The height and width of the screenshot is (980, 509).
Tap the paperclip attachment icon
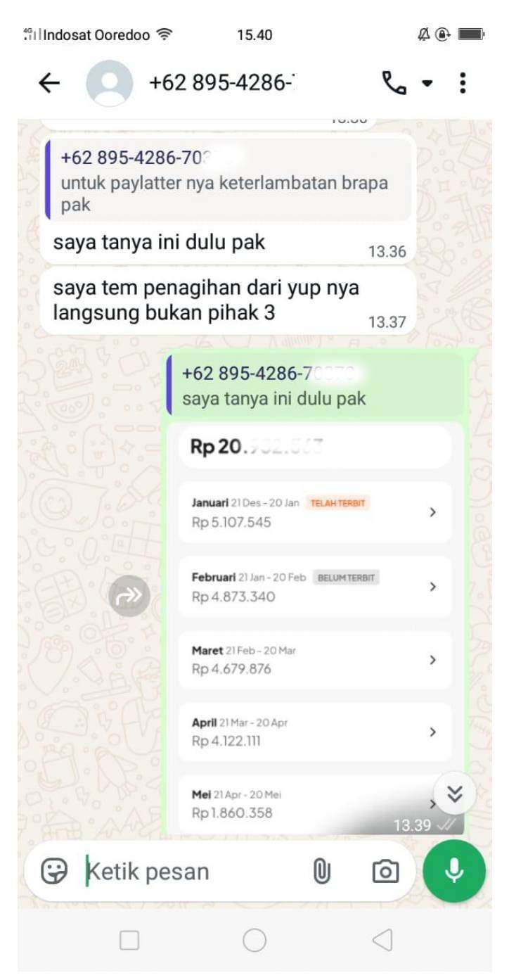click(321, 872)
